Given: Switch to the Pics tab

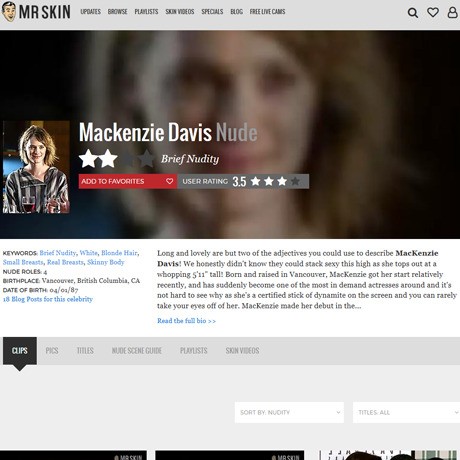Looking at the screenshot, I should coord(52,351).
